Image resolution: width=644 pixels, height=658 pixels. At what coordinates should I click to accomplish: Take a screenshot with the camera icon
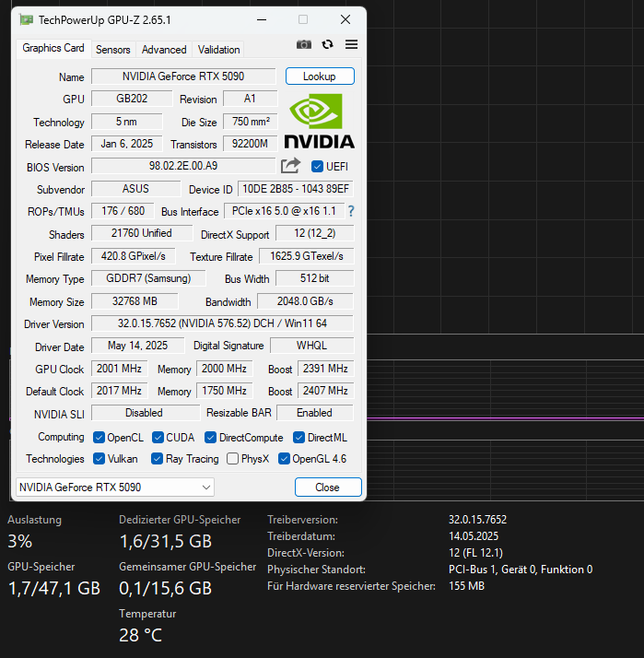(x=304, y=44)
